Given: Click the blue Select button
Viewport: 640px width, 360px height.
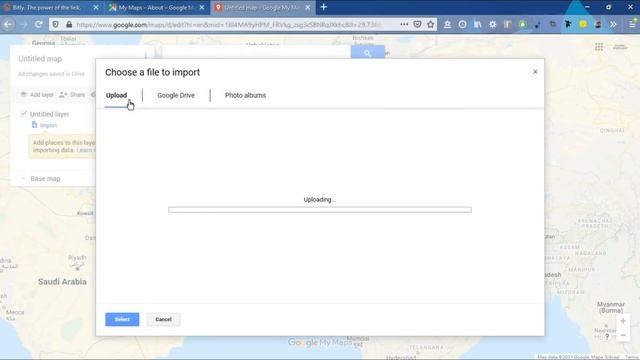Looking at the screenshot, I should pyautogui.click(x=122, y=319).
